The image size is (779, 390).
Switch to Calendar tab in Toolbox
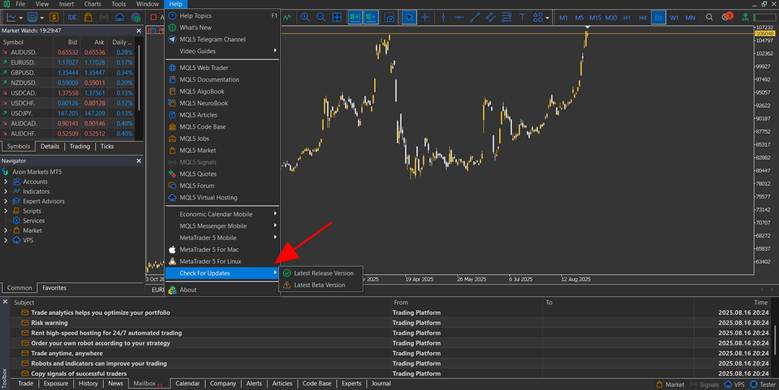coord(187,384)
